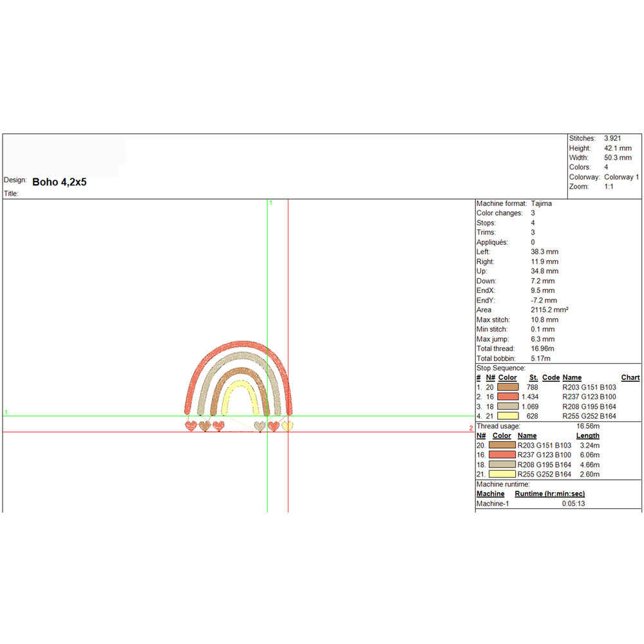Viewport: 644px width, 644px height.
Task: Select the beige swatch in Stop Sequence row 3
Action: tap(508, 406)
